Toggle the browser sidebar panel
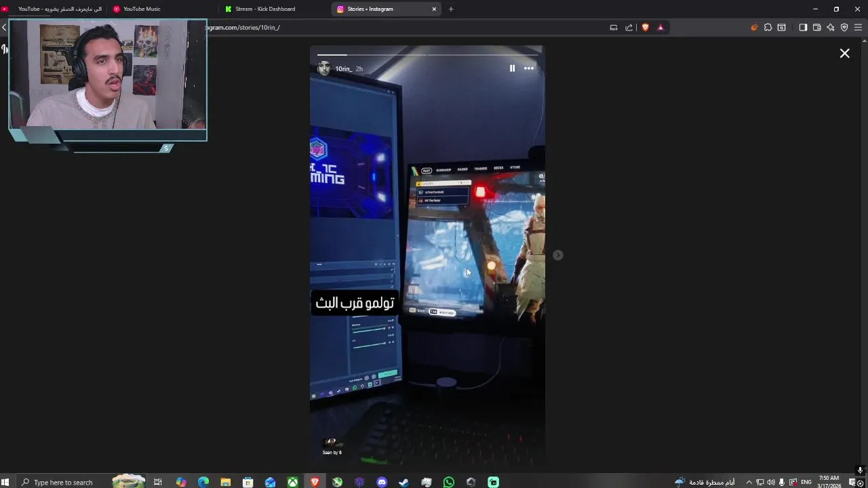Viewport: 868px width, 488px height. (x=803, y=27)
